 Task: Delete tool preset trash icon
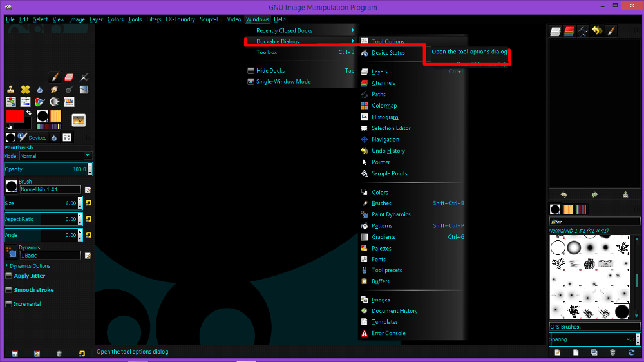[x=59, y=354]
